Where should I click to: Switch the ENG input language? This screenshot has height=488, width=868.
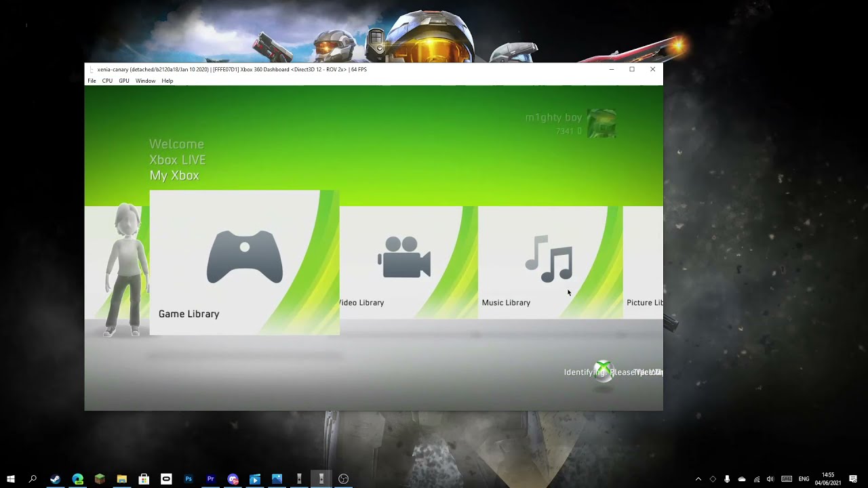(x=804, y=479)
